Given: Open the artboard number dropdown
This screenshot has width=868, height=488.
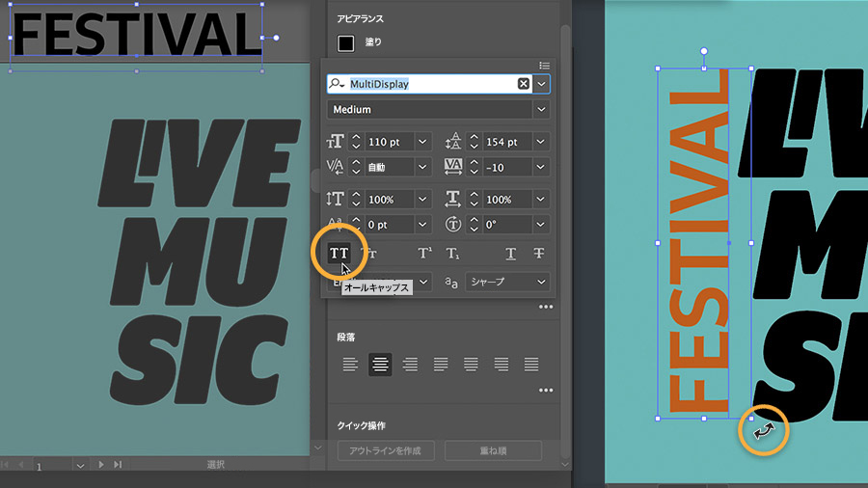Looking at the screenshot, I should point(80,465).
